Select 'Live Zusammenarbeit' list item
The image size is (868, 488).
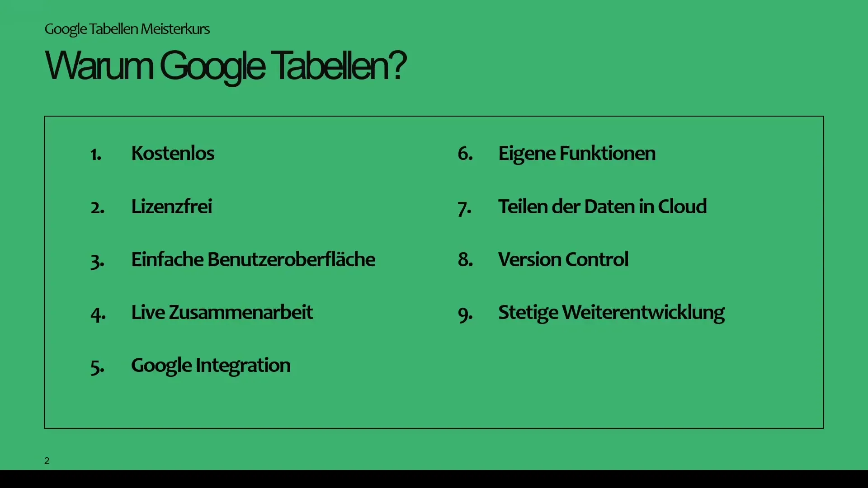221,311
